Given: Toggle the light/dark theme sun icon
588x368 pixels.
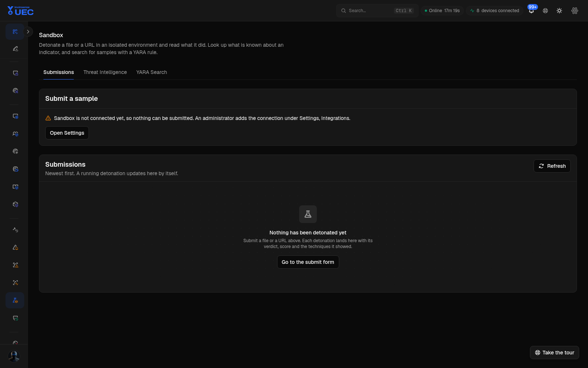Looking at the screenshot, I should pyautogui.click(x=559, y=11).
